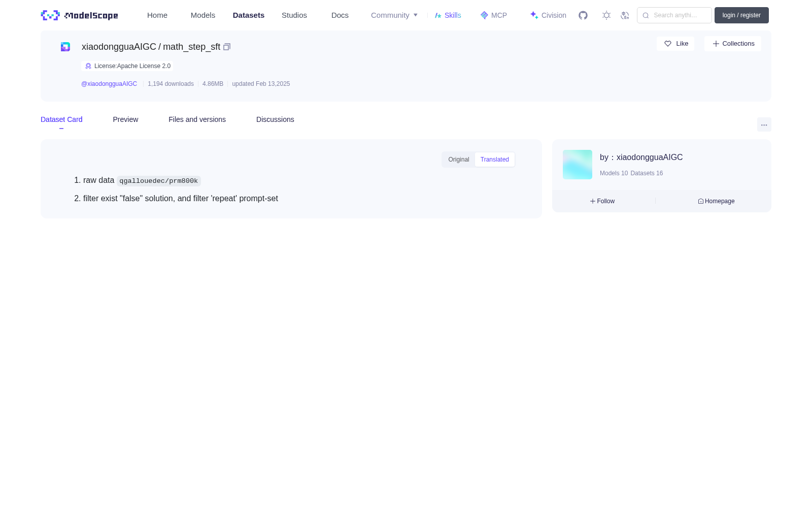Screen dimensions: 812x508
Task: Click the plus icon on Collections
Action: (716, 44)
